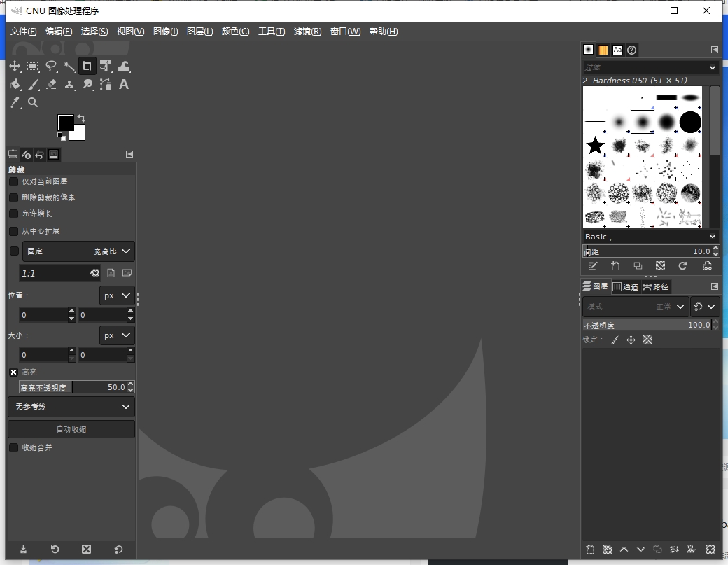
Task: Select the Color Picker tool
Action: [15, 102]
